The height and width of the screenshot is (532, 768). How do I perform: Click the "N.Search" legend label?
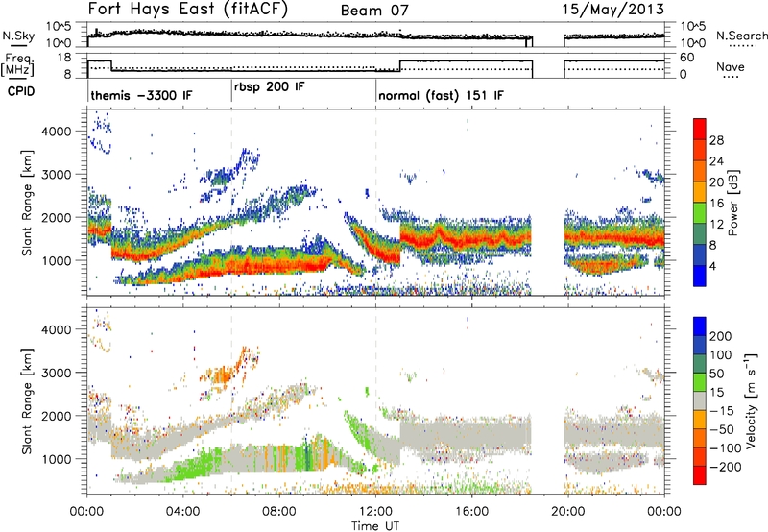pyautogui.click(x=742, y=36)
